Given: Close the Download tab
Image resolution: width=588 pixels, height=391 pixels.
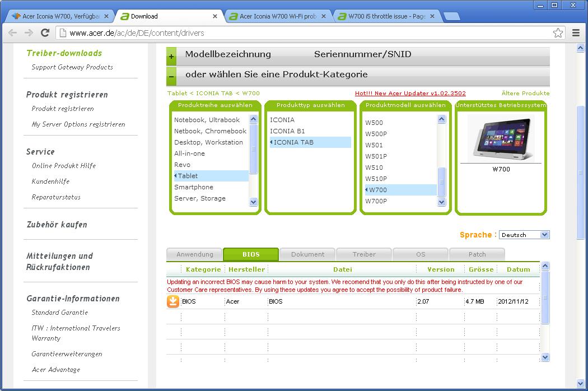Looking at the screenshot, I should click(x=215, y=16).
